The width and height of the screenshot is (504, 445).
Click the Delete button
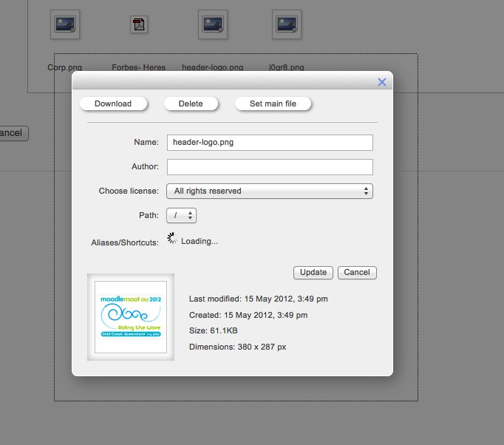click(191, 103)
